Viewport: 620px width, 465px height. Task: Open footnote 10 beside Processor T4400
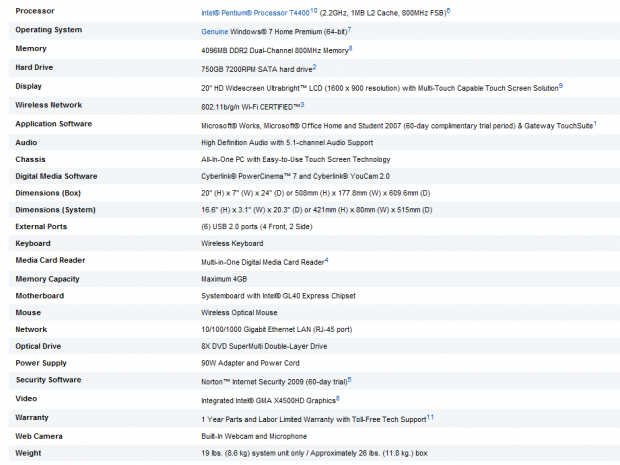pyautogui.click(x=314, y=11)
